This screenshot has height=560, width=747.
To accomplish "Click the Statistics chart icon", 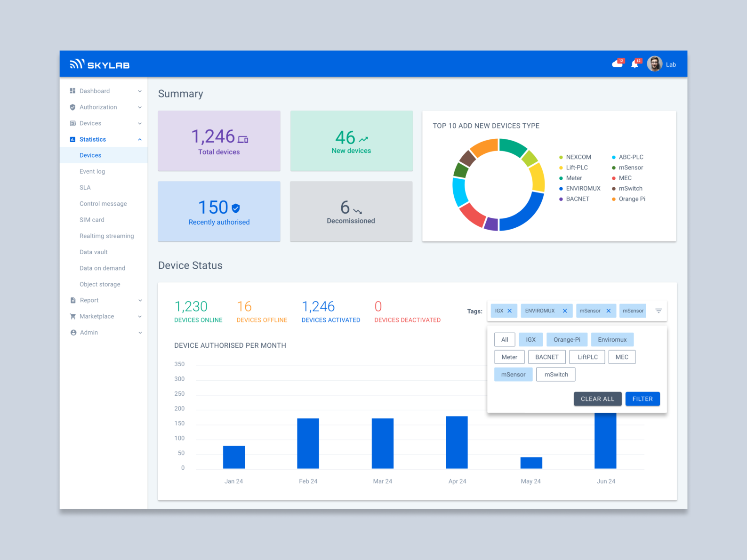I will tap(73, 139).
